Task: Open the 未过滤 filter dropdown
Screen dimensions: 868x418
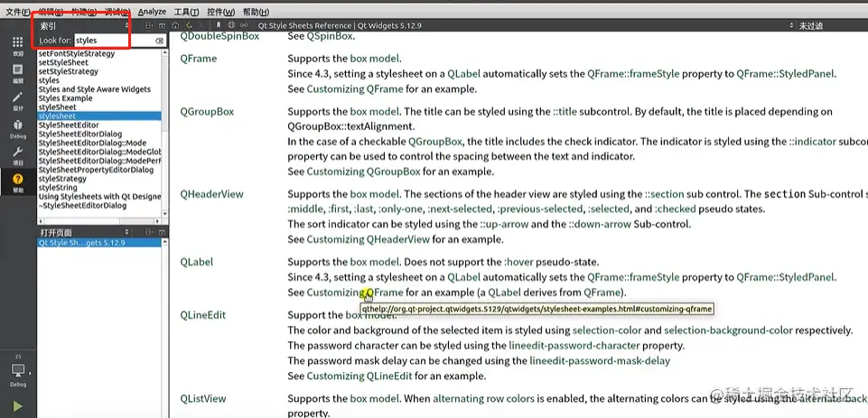Action: [x=830, y=25]
